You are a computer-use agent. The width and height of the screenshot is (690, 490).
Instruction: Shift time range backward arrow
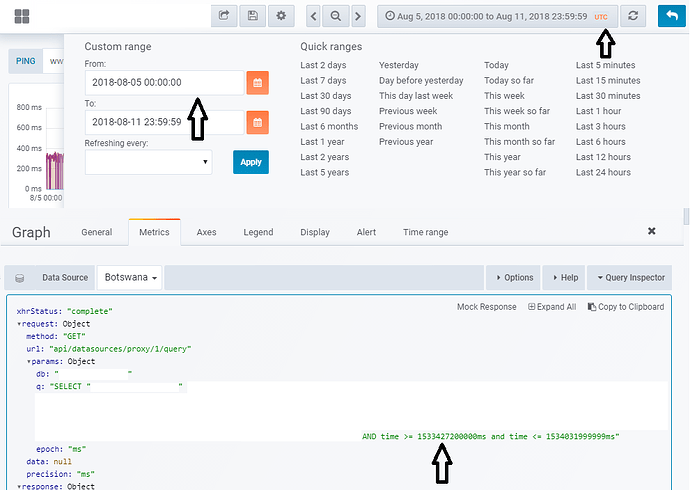click(313, 16)
